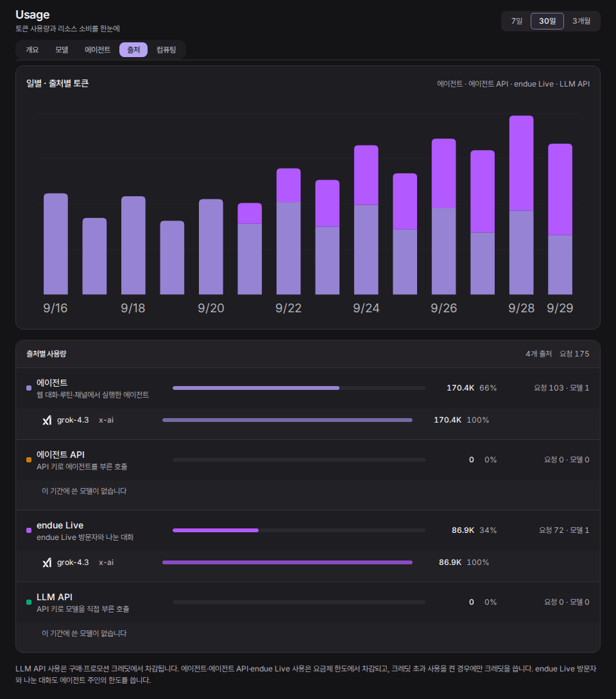Click the '출처별 사용량' section heading
The image size is (616, 699).
click(x=46, y=353)
